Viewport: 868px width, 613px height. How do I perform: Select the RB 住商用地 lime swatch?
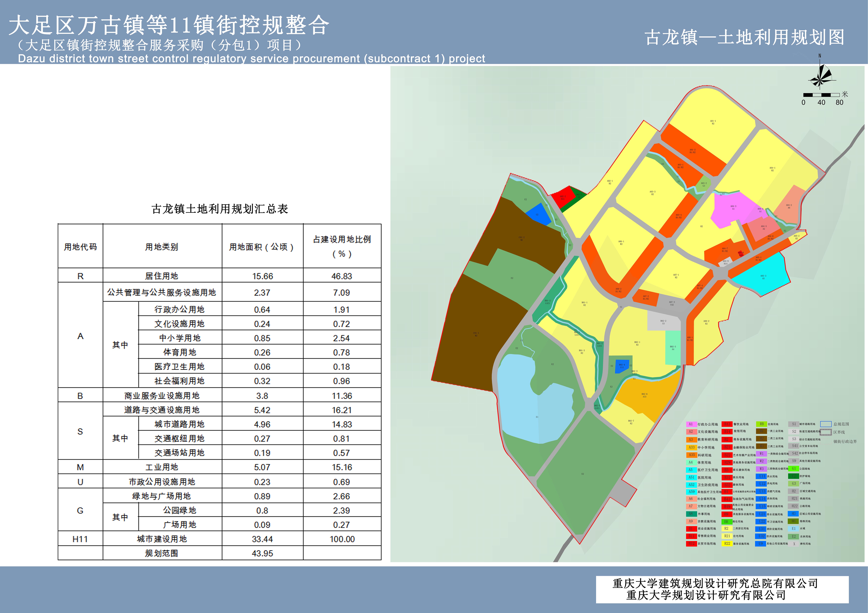[x=761, y=424]
